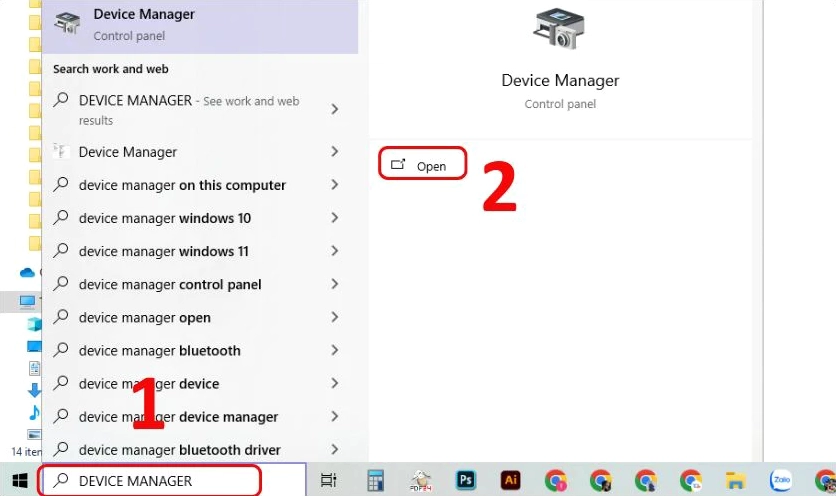Choose 'device manager device' suggestion
Image resolution: width=836 pixels, height=496 pixels.
tap(200, 383)
